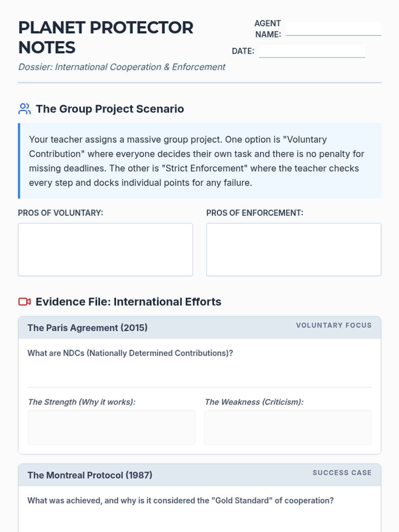Click the Date input field
399x532 pixels.
click(312, 51)
